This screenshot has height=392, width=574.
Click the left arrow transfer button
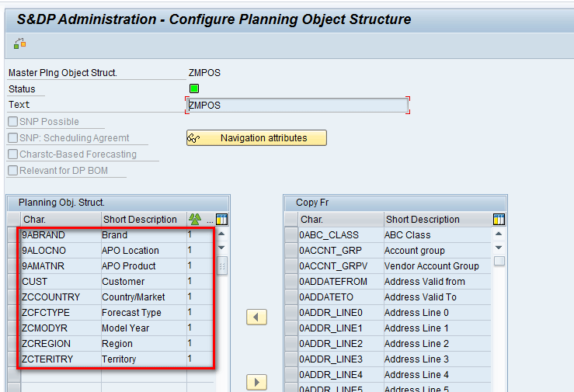256,317
